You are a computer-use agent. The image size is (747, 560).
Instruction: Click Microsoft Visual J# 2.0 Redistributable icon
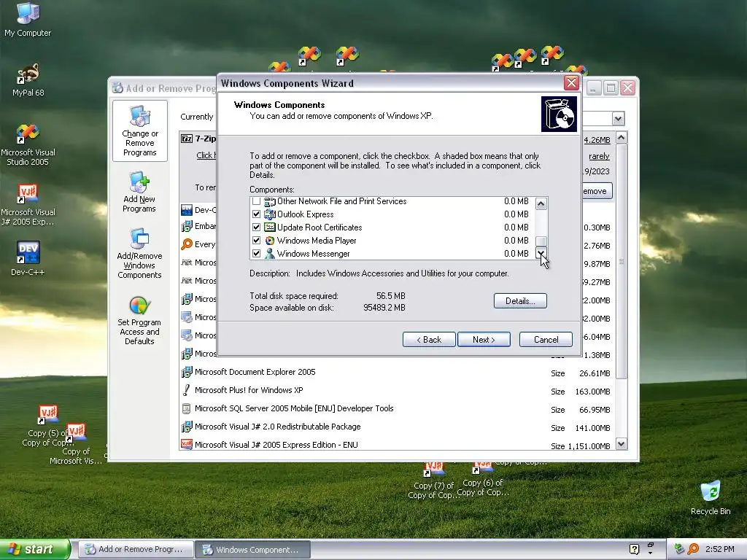[x=186, y=427]
